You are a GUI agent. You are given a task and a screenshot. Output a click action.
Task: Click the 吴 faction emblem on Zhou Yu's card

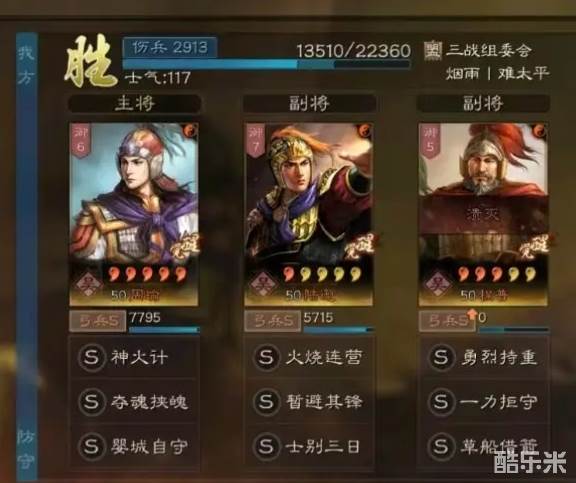(89, 285)
